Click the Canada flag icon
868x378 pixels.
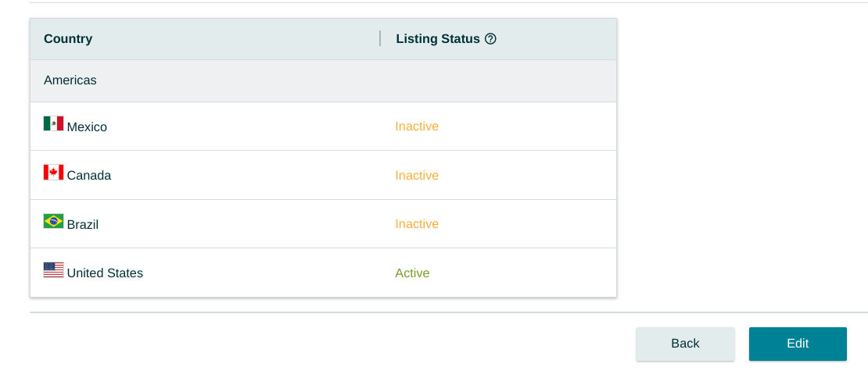coord(54,173)
